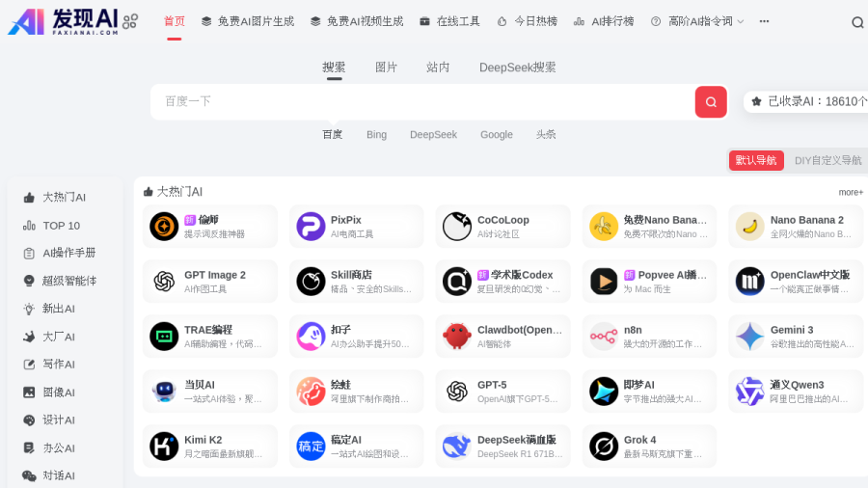Screen dimensions: 868x488
Task: Open the GPT Image 2 icon
Action: pyautogui.click(x=164, y=281)
